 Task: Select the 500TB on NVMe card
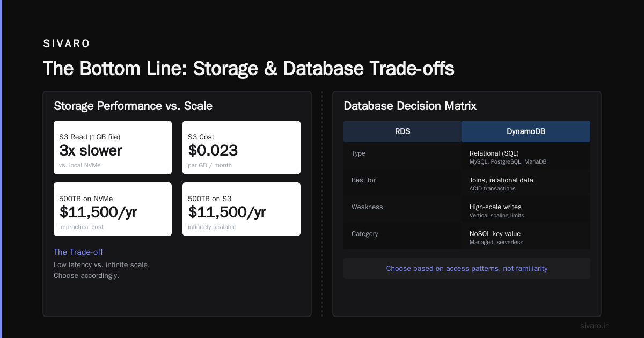(113, 209)
